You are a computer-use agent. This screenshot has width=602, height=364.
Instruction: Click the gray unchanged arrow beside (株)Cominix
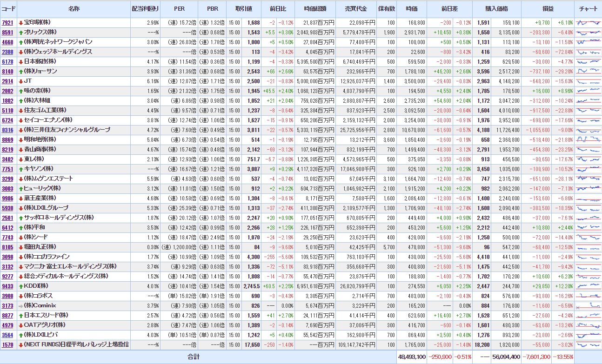click(21, 305)
